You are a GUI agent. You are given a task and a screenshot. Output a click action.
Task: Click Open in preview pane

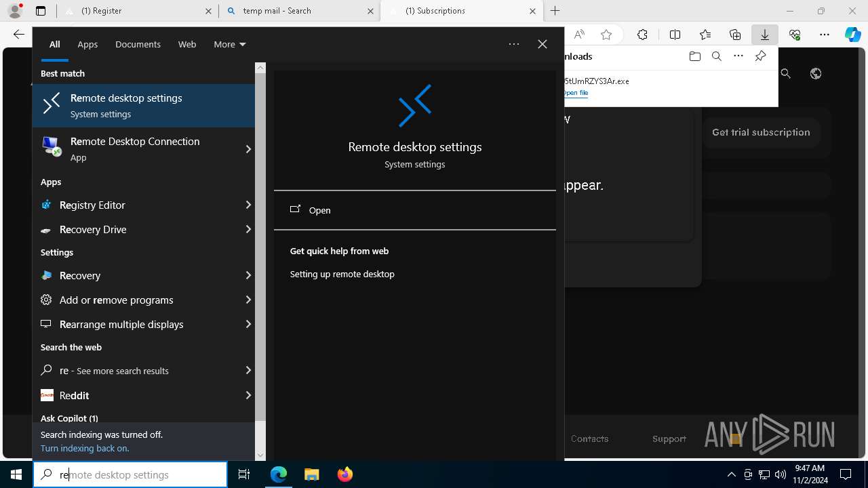coord(415,210)
